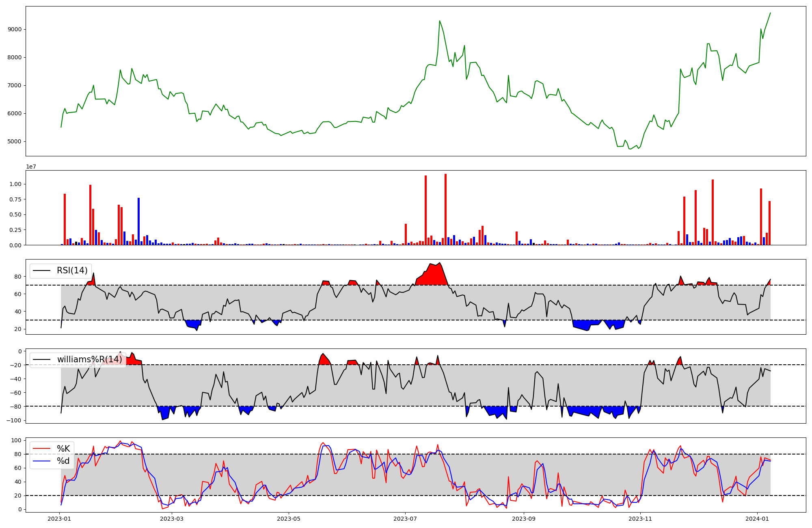Click the 2023-07 x-axis date label
Image resolution: width=812 pixels, height=528 pixels.
click(405, 519)
